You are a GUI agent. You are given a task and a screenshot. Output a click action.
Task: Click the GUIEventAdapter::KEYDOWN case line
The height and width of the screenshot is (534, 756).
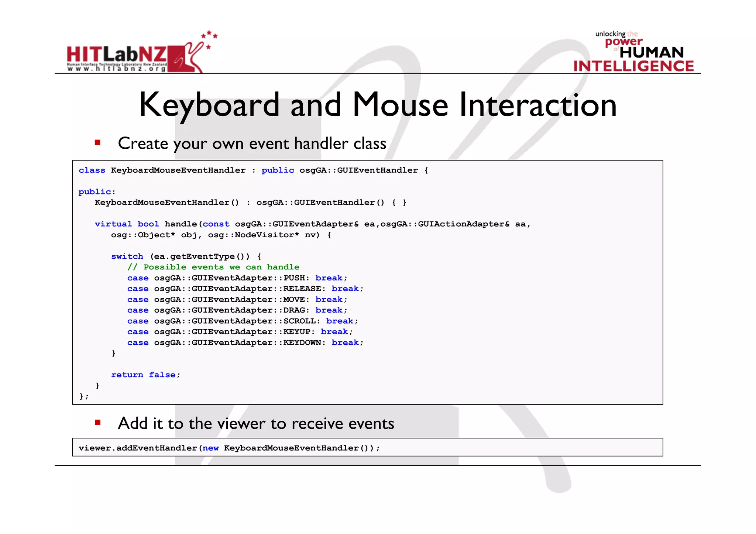coord(245,343)
